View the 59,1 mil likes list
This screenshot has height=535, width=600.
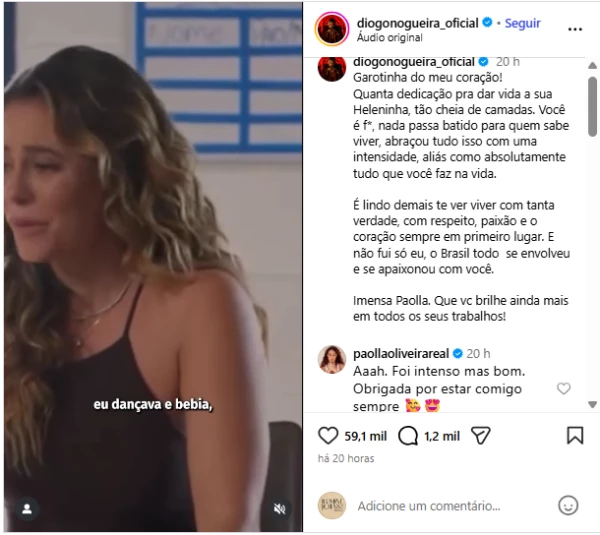[x=365, y=436]
